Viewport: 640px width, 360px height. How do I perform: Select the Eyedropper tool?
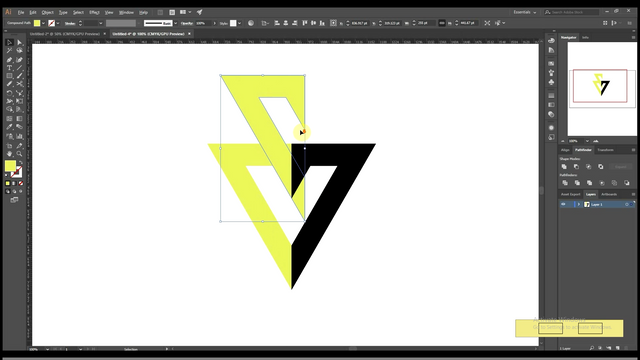9,127
